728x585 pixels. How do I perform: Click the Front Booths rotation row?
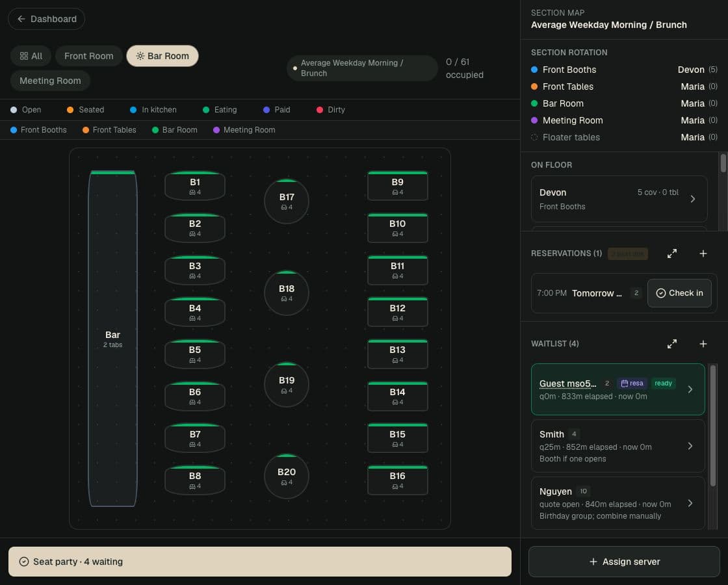click(x=624, y=70)
